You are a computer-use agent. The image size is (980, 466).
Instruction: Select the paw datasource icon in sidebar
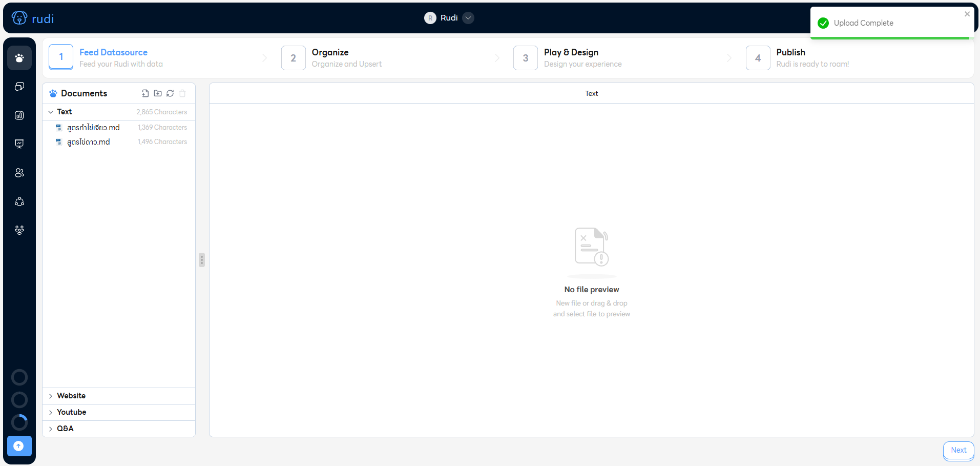coord(19,57)
